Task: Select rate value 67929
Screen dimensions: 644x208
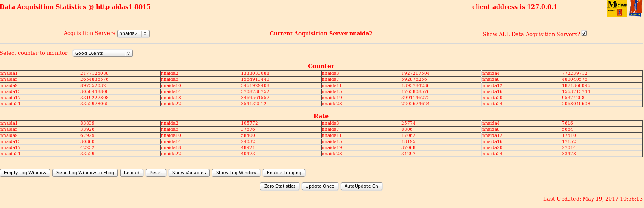Action: [87, 136]
